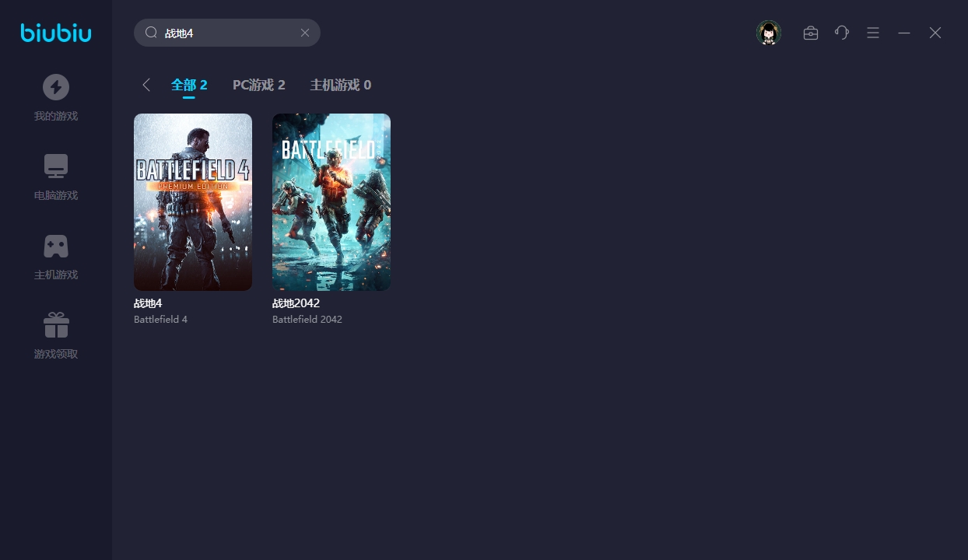Screen dimensions: 968x560
Task: Open My Games lightning icon
Action: (x=56, y=87)
